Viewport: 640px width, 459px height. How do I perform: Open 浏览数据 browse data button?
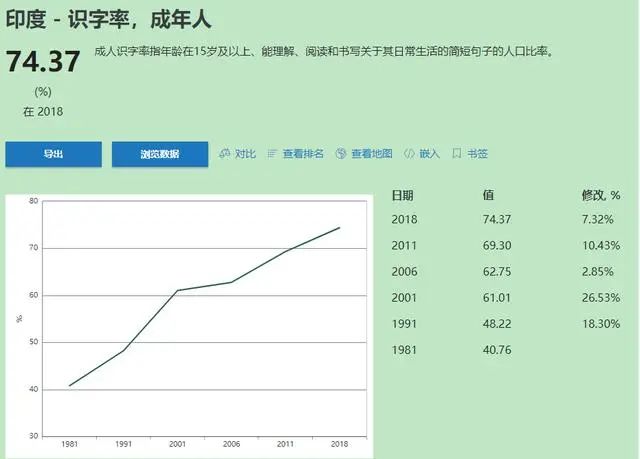[159, 154]
